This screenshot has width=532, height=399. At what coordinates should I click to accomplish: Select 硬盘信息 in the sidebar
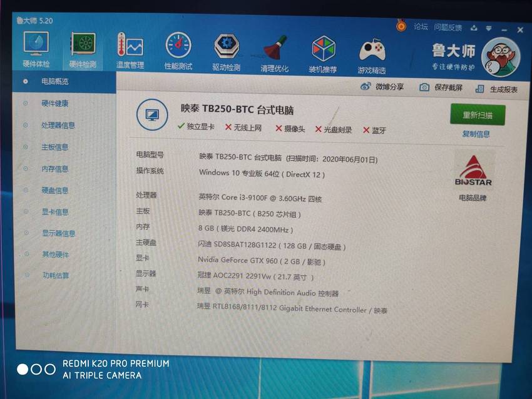(x=55, y=190)
